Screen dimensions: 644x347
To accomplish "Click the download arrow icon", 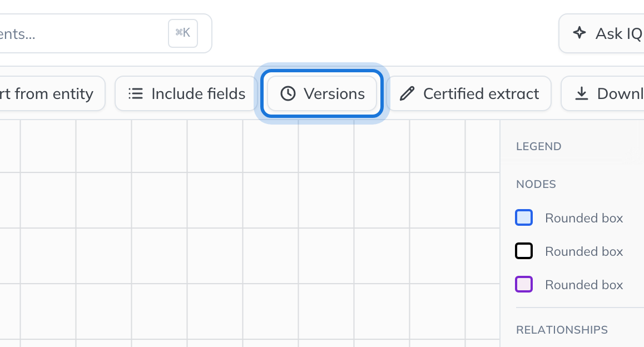I will coord(581,93).
